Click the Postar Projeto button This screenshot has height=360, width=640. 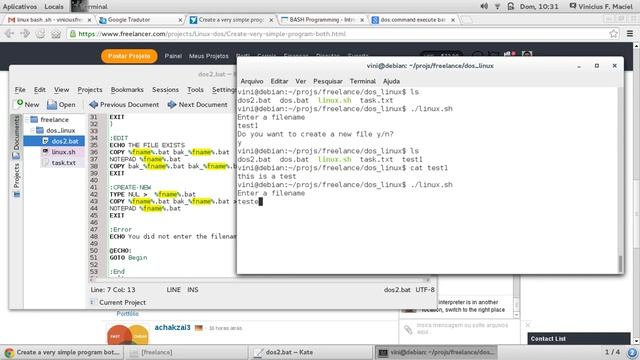click(x=129, y=56)
